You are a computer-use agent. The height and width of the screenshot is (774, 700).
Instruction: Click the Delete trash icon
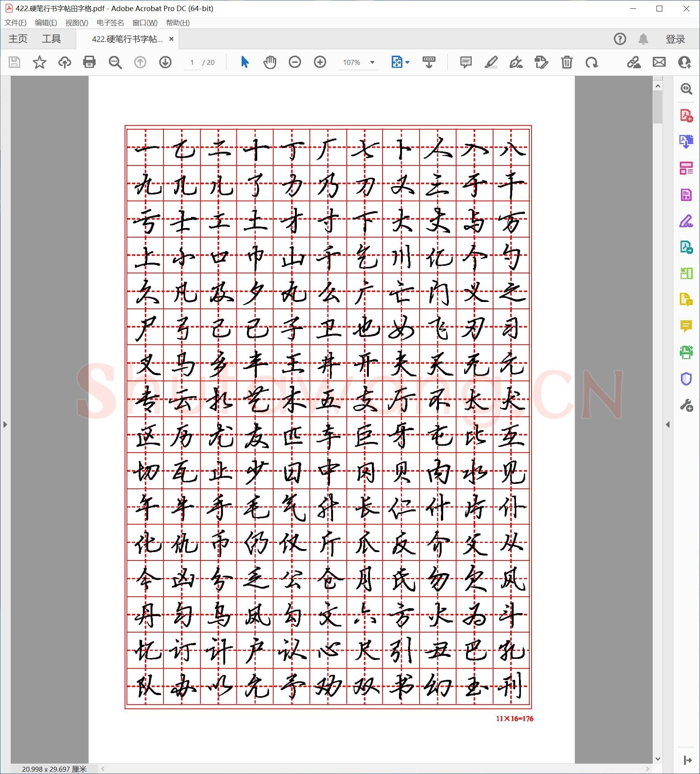pos(567,62)
